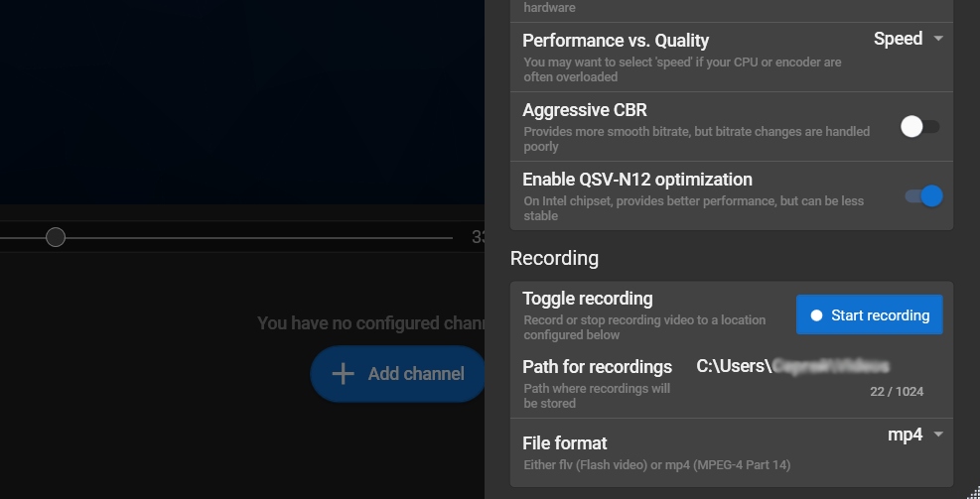Viewport: 980px width, 499px height.
Task: Disable the QSV-N12 optimization toggle
Action: tap(923, 196)
